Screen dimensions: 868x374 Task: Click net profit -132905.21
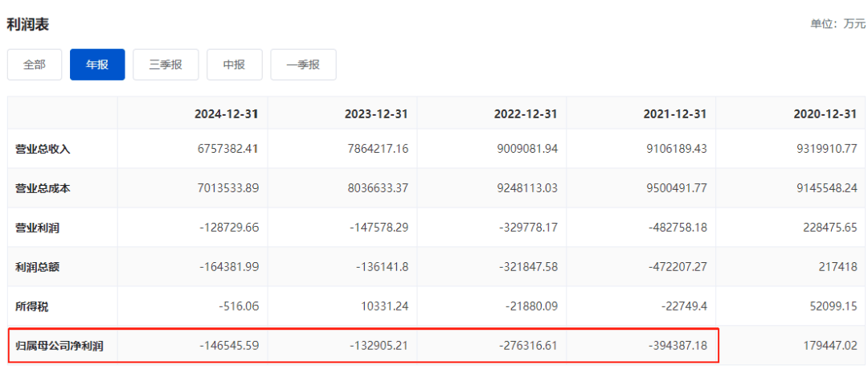coord(379,346)
